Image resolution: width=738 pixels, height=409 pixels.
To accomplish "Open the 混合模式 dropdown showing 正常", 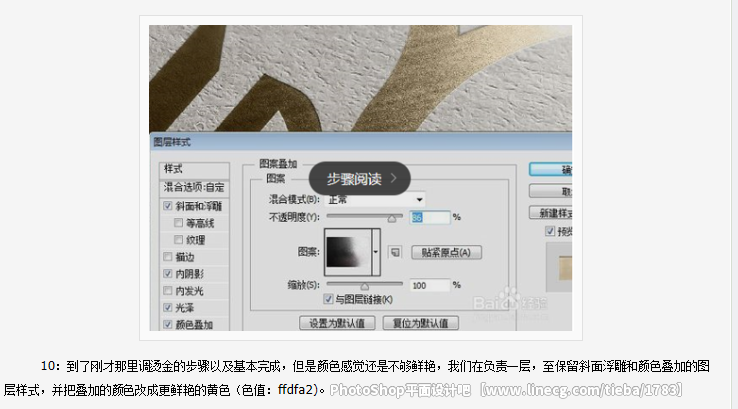I will click(x=375, y=200).
